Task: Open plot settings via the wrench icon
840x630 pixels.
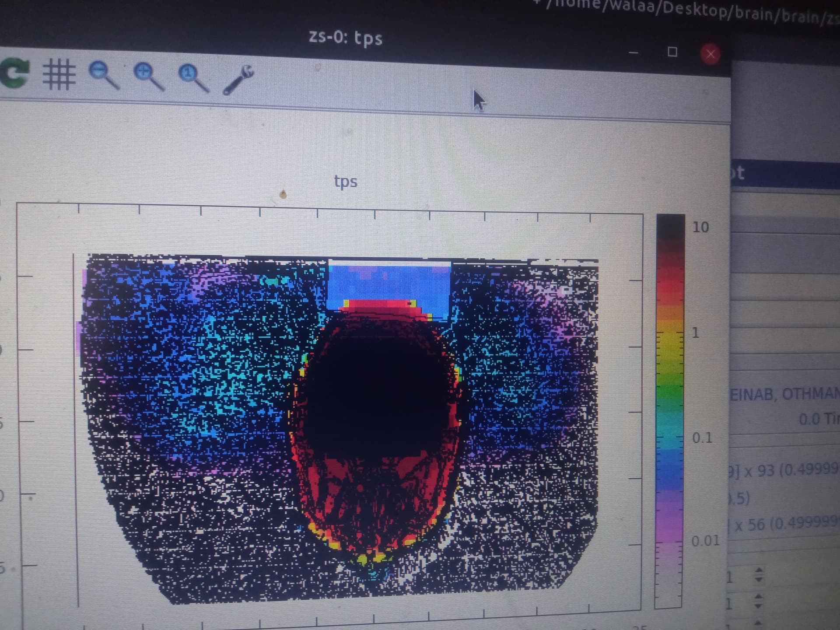Action: (238, 80)
